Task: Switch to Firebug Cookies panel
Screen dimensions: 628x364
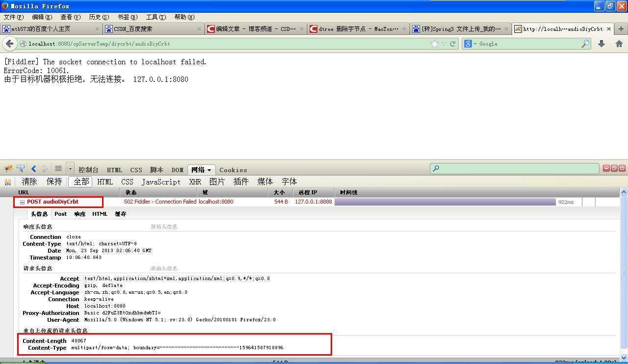Action: 233,170
